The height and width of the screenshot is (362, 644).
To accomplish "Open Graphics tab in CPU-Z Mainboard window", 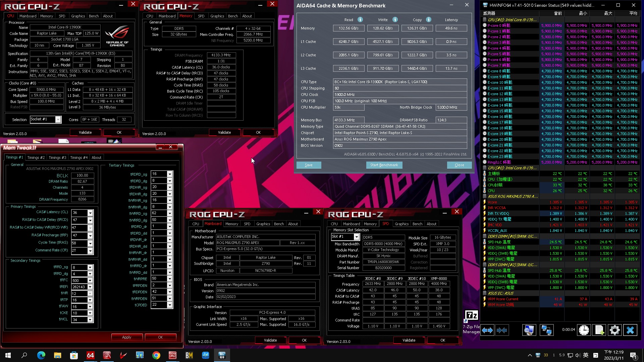I will click(263, 224).
